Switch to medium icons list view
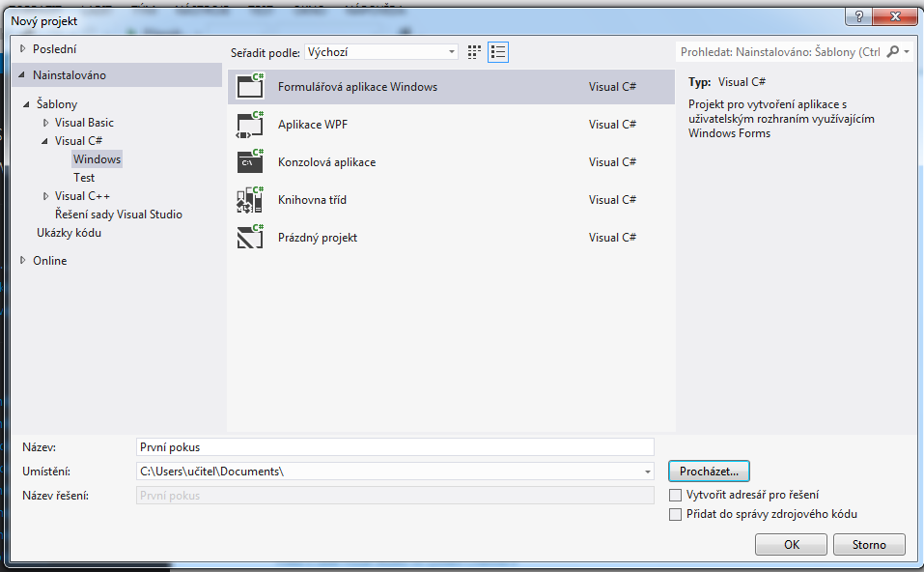924x572 pixels. pyautogui.click(x=498, y=52)
